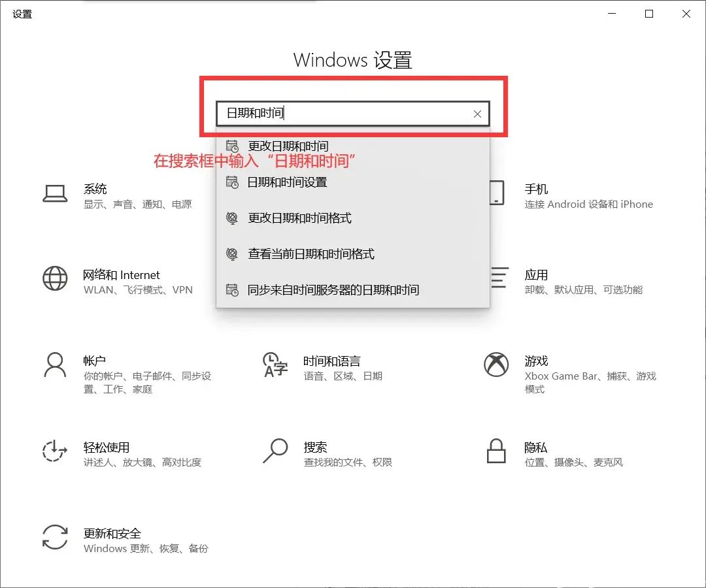Click text 卸载、默认应用、可选功能
706x588 pixels.
click(584, 289)
